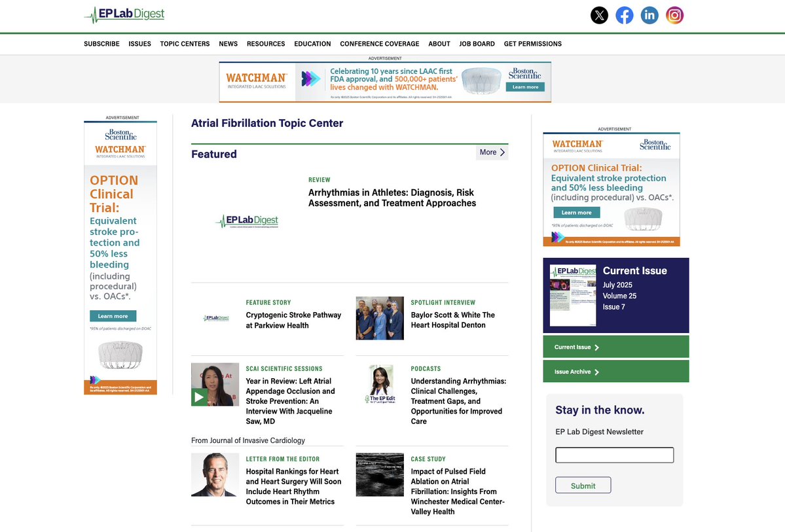Click the PODCASTS category label
The width and height of the screenshot is (785, 532).
426,368
